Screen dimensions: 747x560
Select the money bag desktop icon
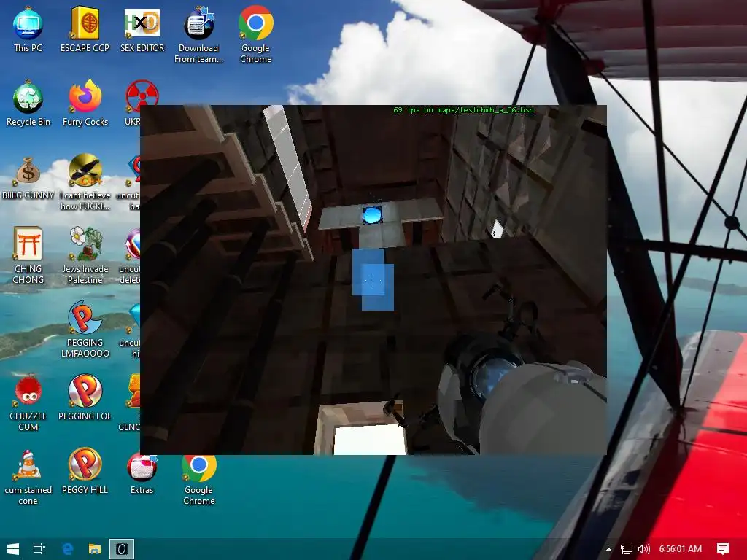[28, 177]
